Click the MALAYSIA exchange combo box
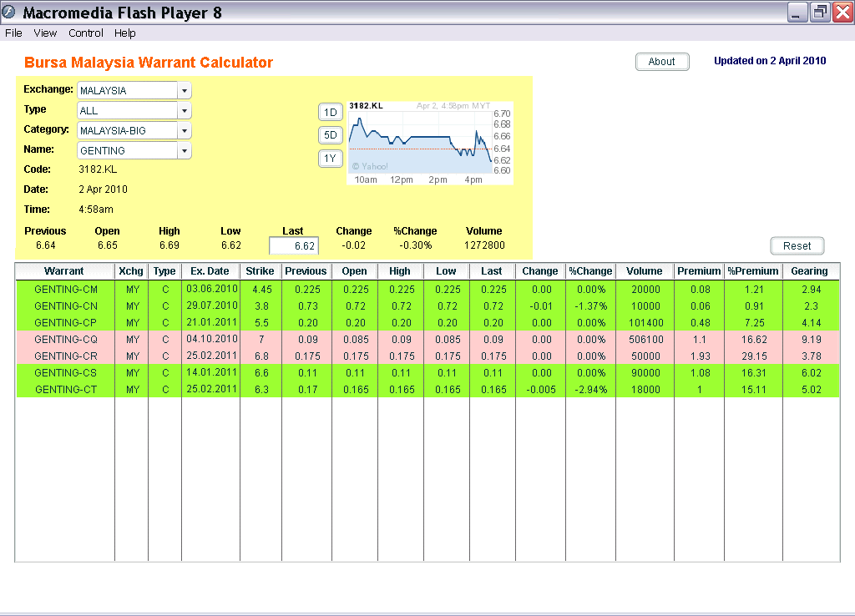 [134, 90]
